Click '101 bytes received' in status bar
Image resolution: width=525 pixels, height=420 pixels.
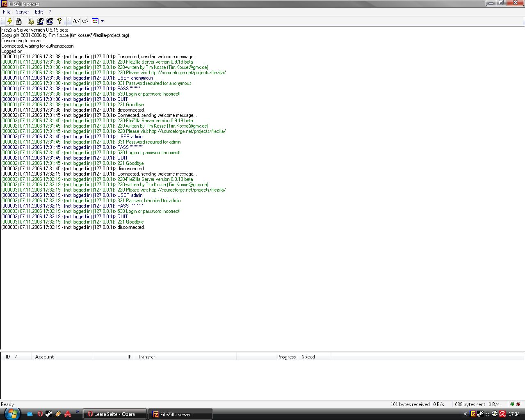(410, 404)
